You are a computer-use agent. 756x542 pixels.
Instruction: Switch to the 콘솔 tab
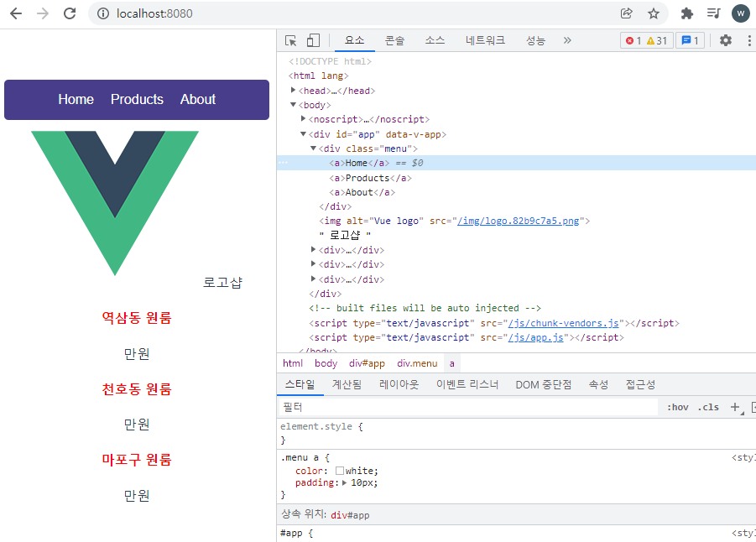(394, 40)
